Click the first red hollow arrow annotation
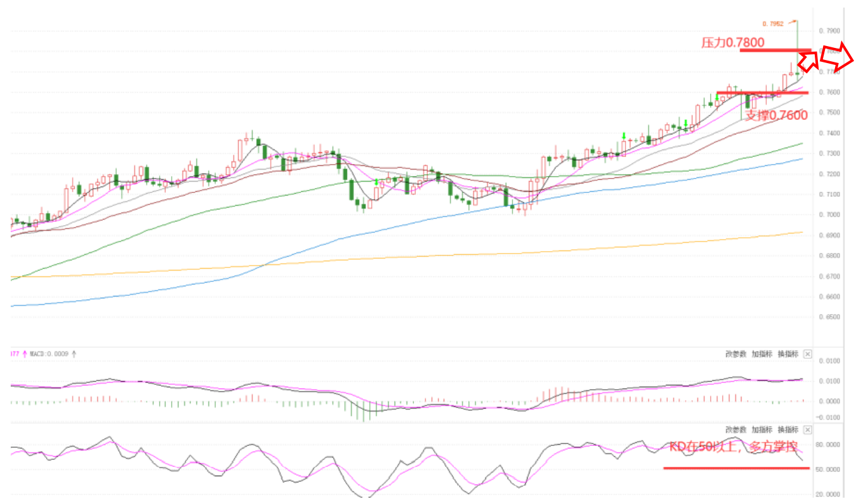Screen dimensions: 859x504 tap(808, 61)
